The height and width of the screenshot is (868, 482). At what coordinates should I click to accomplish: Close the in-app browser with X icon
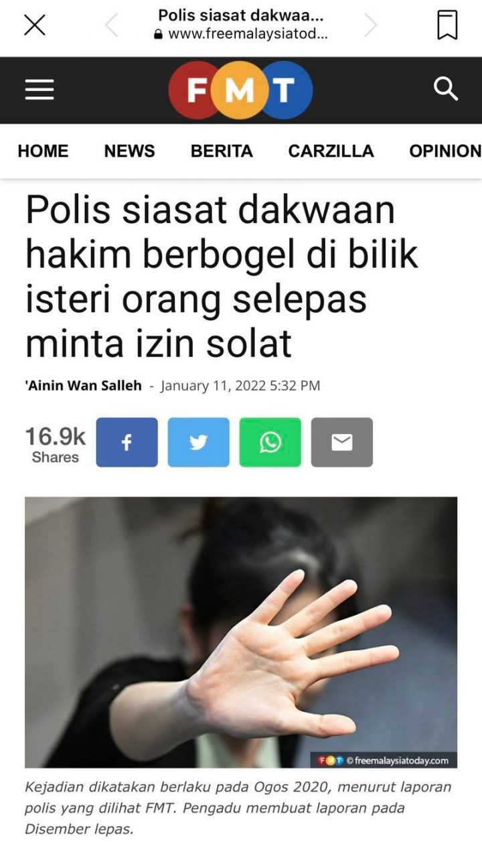click(35, 25)
